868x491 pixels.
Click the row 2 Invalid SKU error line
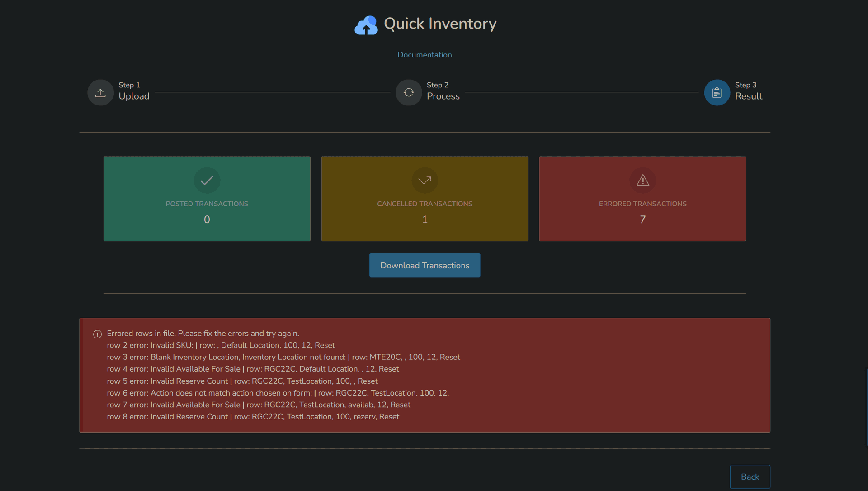click(221, 345)
